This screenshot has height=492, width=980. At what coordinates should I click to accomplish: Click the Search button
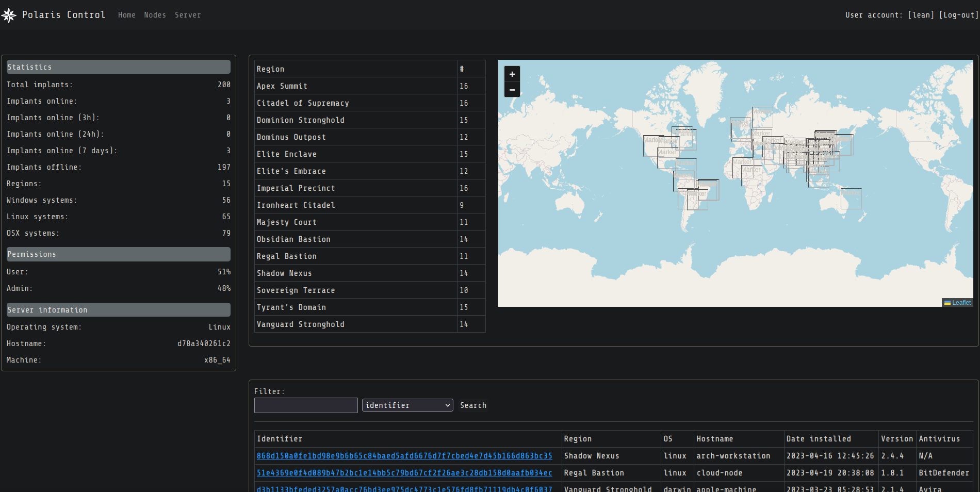click(473, 405)
